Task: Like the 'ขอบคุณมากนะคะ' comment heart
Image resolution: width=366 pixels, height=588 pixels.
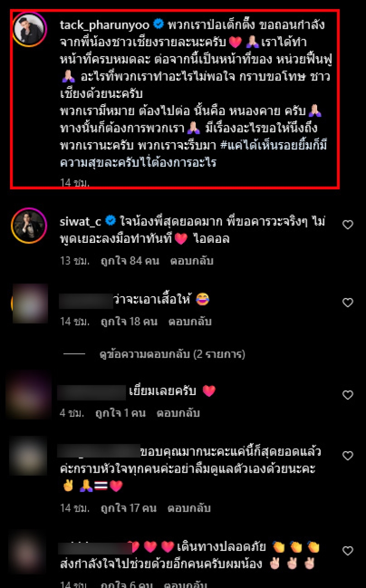Action: pos(348,456)
